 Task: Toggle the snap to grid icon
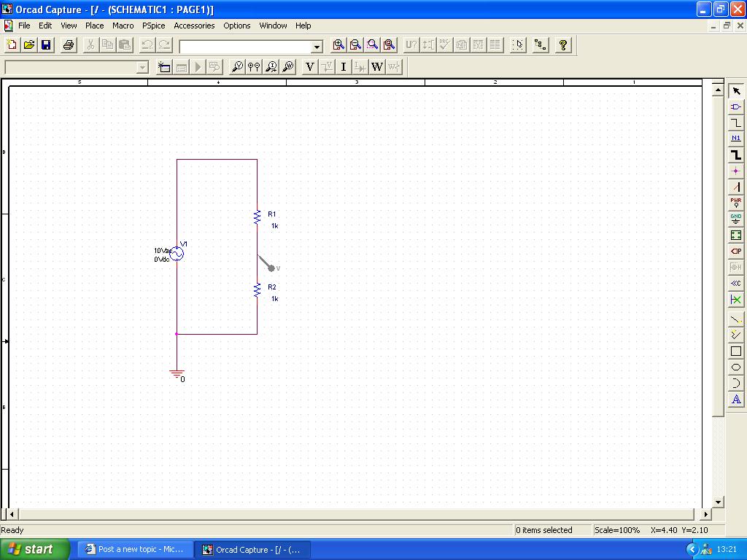[x=518, y=45]
